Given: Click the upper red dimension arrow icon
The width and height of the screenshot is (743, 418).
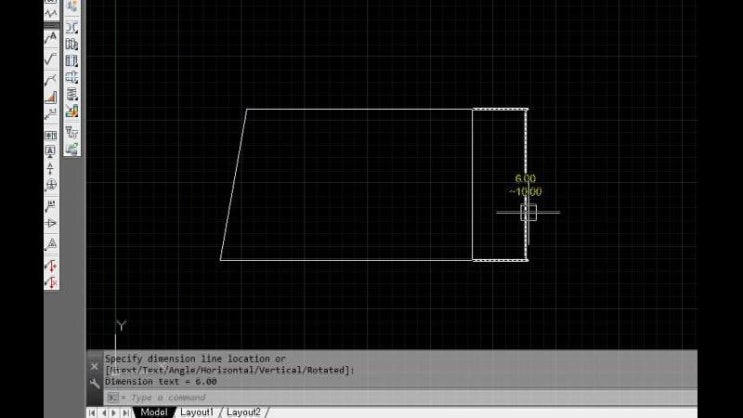Looking at the screenshot, I should 51,266.
